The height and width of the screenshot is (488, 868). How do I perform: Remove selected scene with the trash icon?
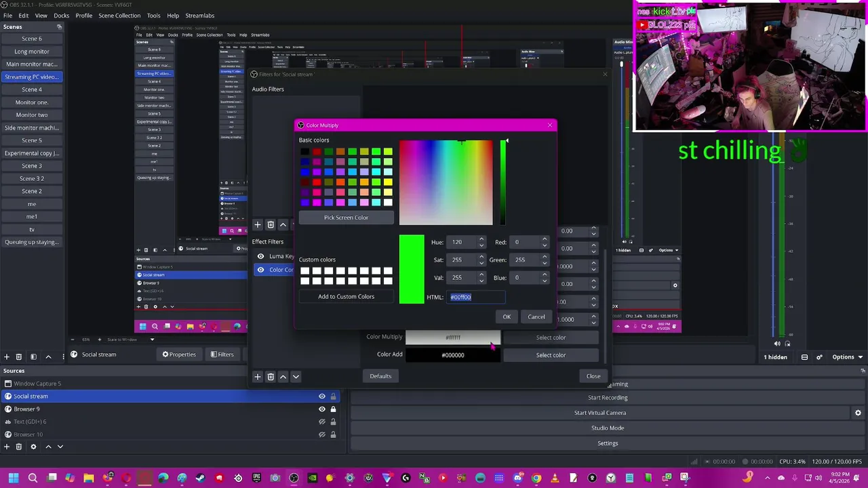point(19,357)
